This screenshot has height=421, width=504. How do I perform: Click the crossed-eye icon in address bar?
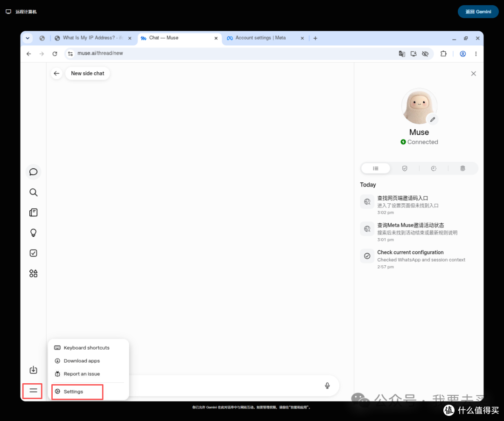425,54
